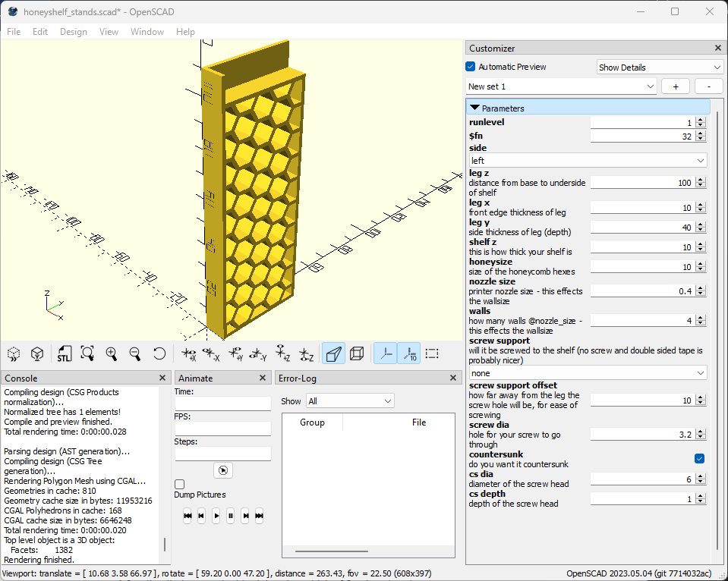Select the view-down-negative-Z axis icon

point(307,353)
